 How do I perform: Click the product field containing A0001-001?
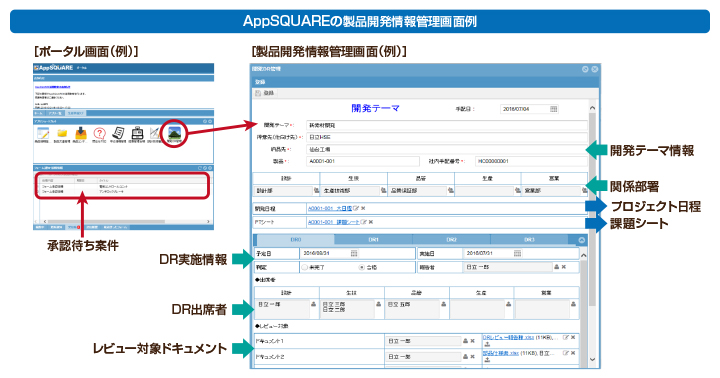click(x=363, y=161)
